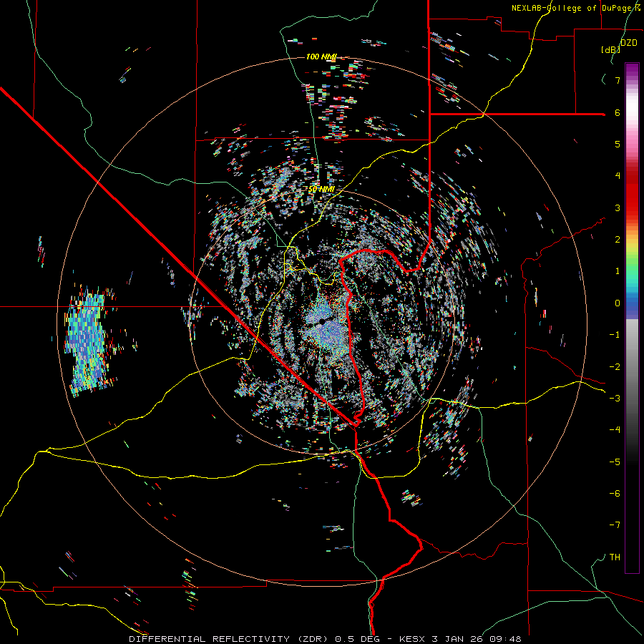
Task: Click the positive "2" scale label
Action: click(618, 240)
